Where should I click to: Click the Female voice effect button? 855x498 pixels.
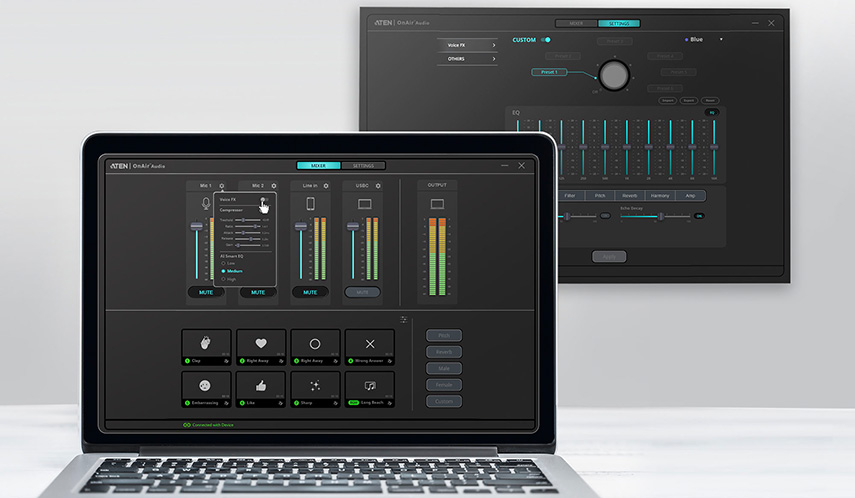click(x=444, y=385)
